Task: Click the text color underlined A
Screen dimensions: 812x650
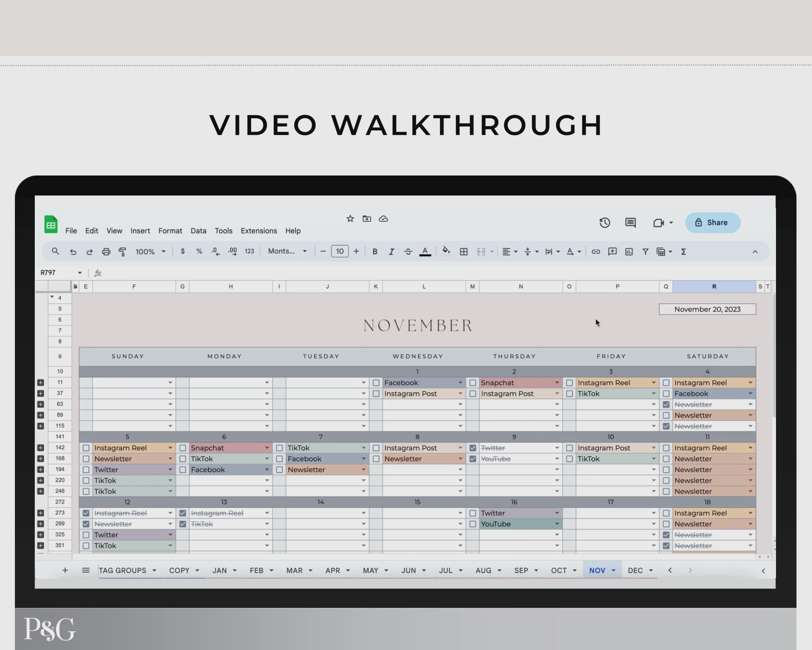Action: pyautogui.click(x=425, y=252)
